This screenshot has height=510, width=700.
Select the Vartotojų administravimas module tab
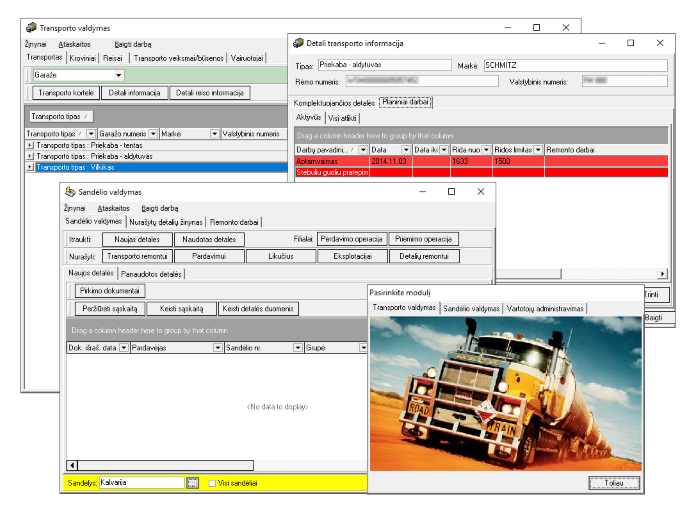545,308
